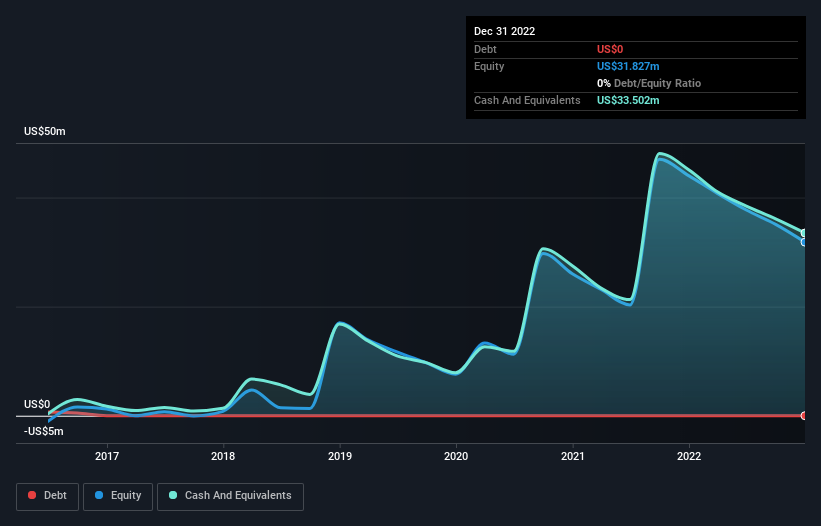Toggle the Equity legend button
This screenshot has height=526, width=821.
pos(118,496)
